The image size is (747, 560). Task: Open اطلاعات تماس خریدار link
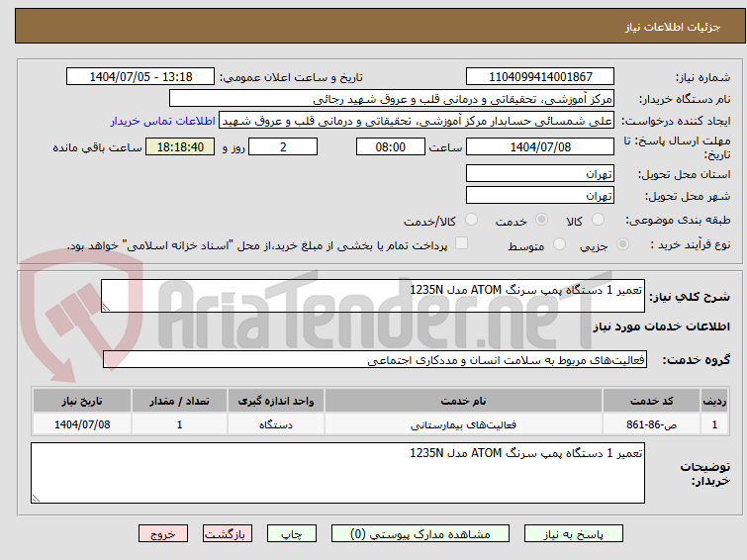(x=163, y=121)
